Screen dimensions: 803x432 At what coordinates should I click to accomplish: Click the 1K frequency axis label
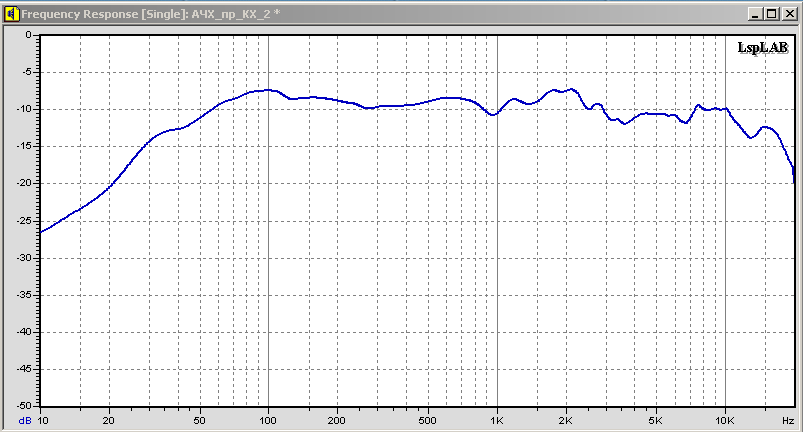(496, 421)
